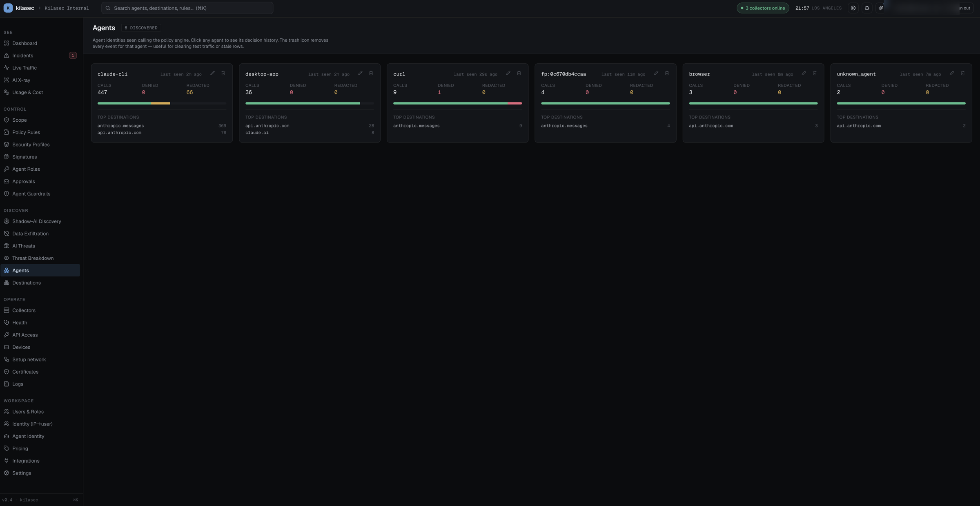The width and height of the screenshot is (980, 506).
Task: Open Live Traffic view
Action: point(40,68)
